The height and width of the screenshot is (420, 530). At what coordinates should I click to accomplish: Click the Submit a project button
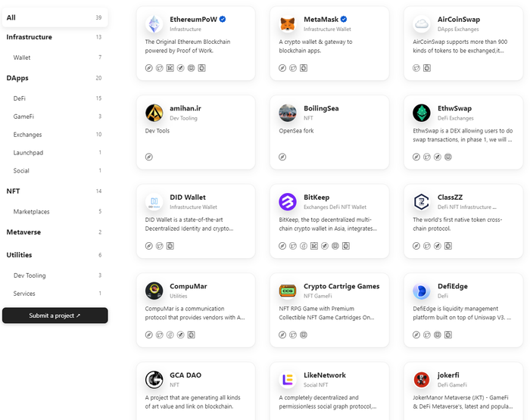coord(55,316)
